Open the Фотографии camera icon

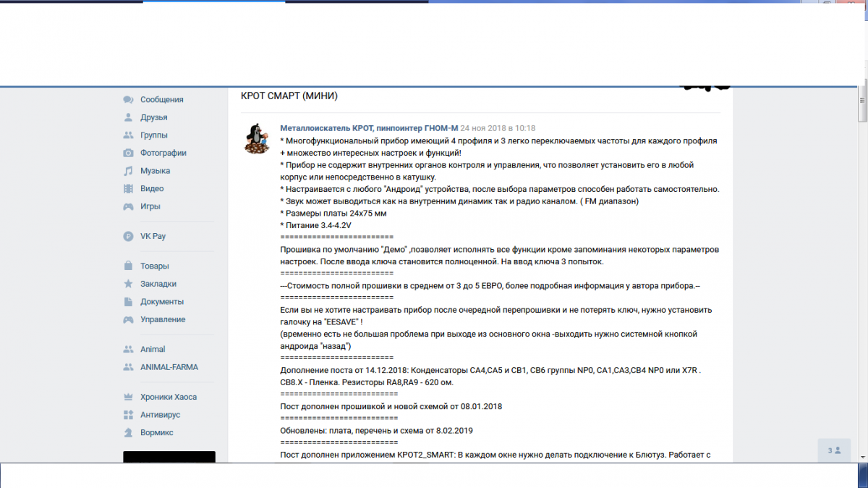[x=128, y=153]
